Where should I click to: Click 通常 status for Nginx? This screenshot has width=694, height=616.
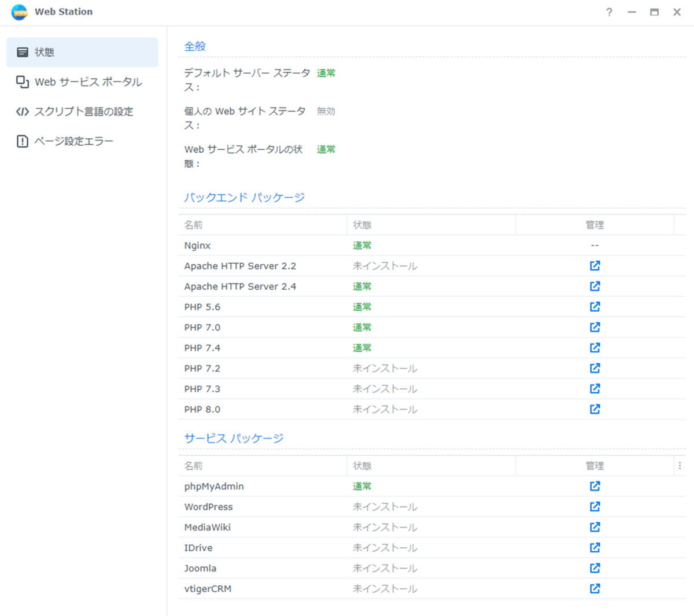[362, 245]
